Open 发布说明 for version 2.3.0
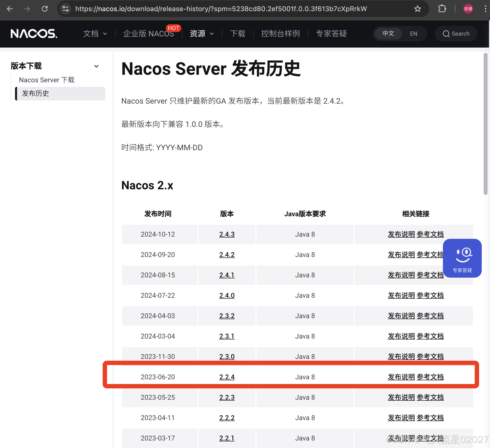 tap(401, 357)
